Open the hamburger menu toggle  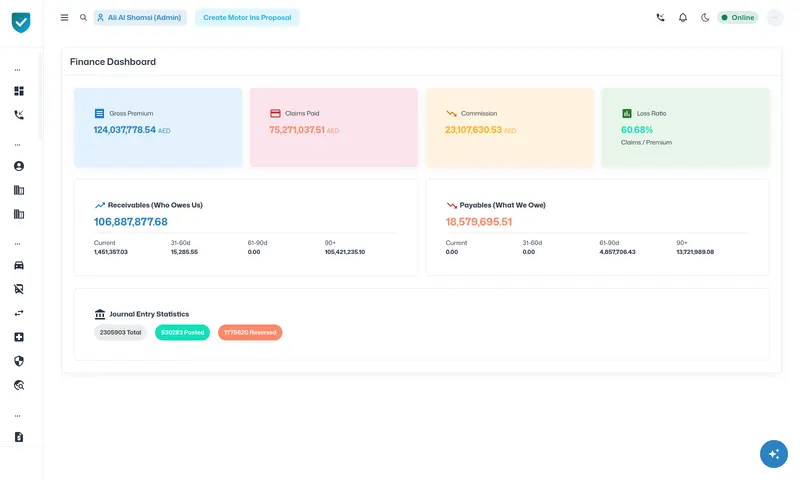click(64, 17)
